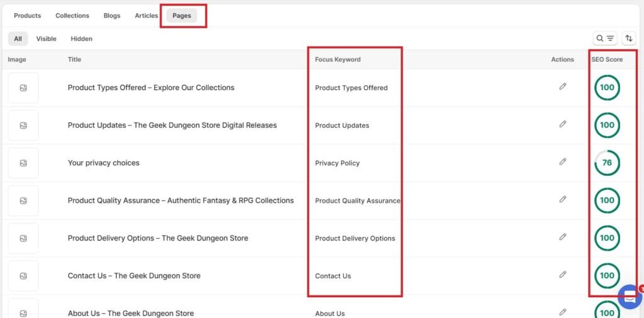This screenshot has width=644, height=318.
Task: Open 'Contact Us – The Geek Dungeon Store'
Action: click(134, 276)
